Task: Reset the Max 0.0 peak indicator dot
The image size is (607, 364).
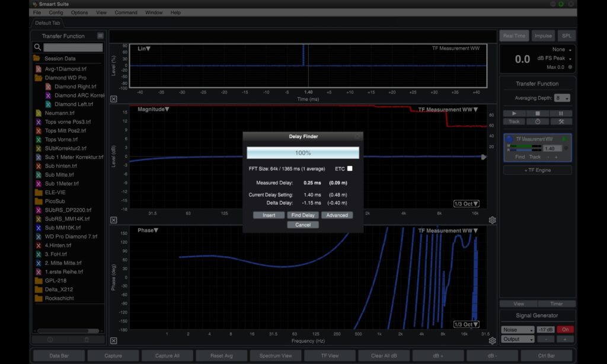Action: (570, 67)
